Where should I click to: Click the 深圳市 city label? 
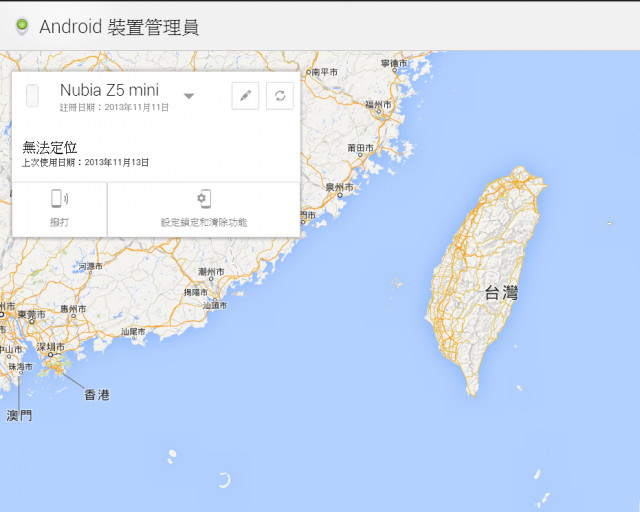50,347
